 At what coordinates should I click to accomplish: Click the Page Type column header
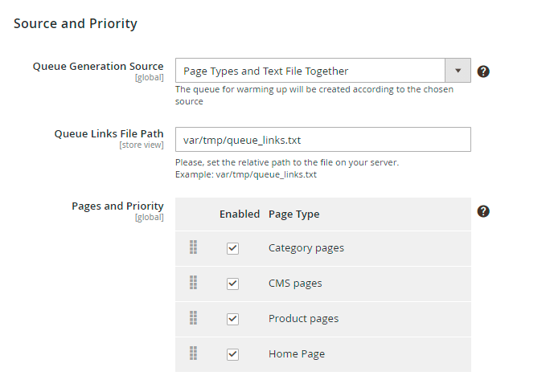(x=293, y=214)
